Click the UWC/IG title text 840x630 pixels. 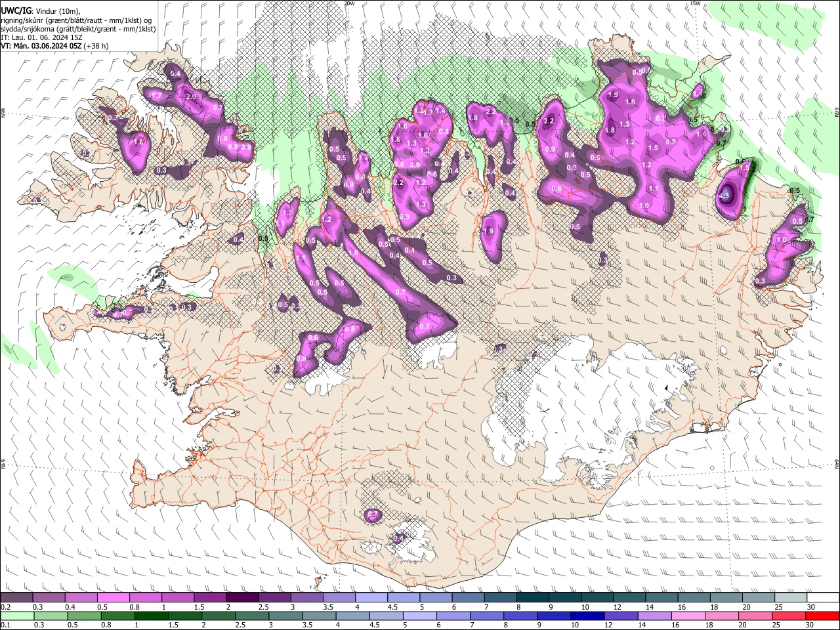(16, 10)
